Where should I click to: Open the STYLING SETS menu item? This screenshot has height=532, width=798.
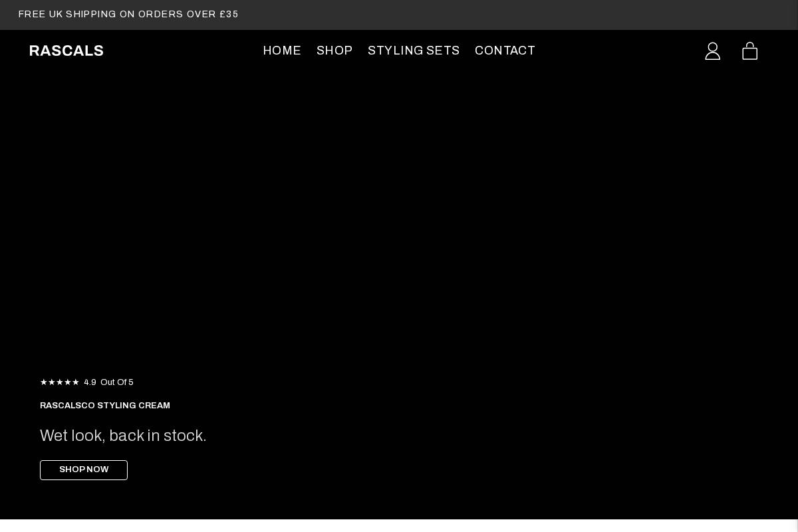point(414,51)
